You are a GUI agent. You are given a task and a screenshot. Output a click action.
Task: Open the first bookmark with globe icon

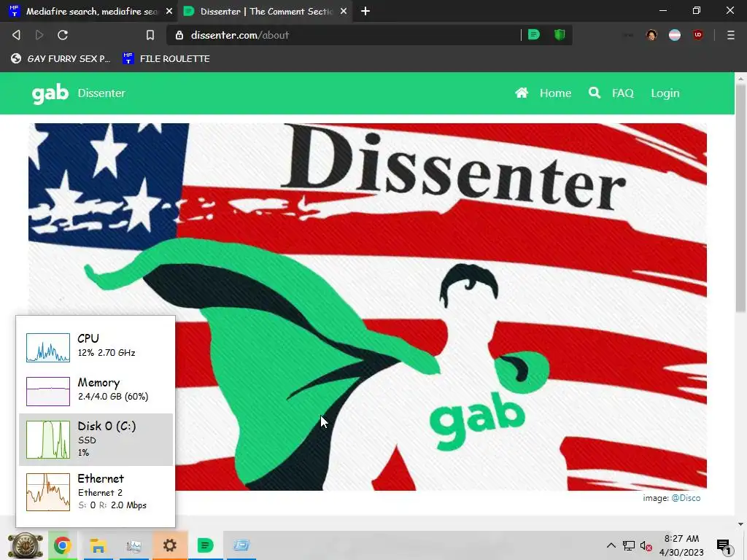tap(61, 58)
